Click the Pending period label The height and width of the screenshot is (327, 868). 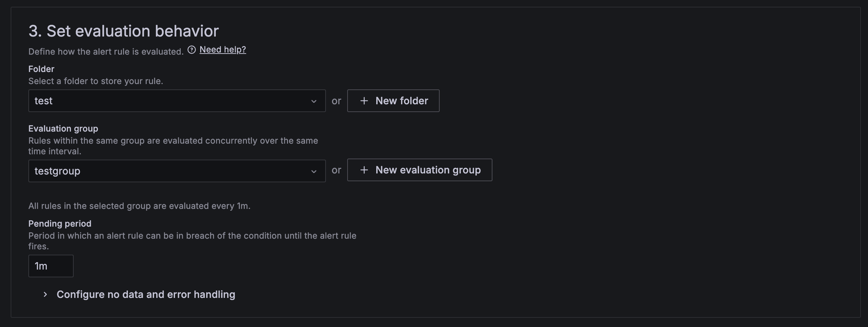pyautogui.click(x=60, y=224)
